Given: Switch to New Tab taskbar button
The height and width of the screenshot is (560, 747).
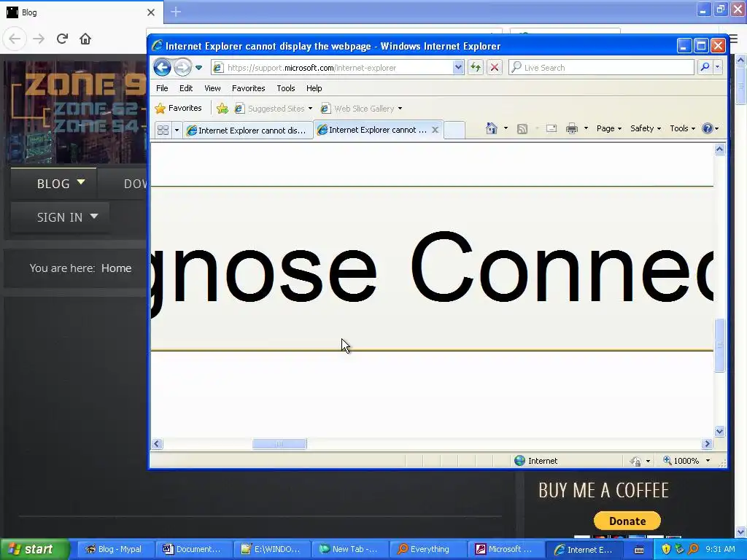Looking at the screenshot, I should pos(350,549).
